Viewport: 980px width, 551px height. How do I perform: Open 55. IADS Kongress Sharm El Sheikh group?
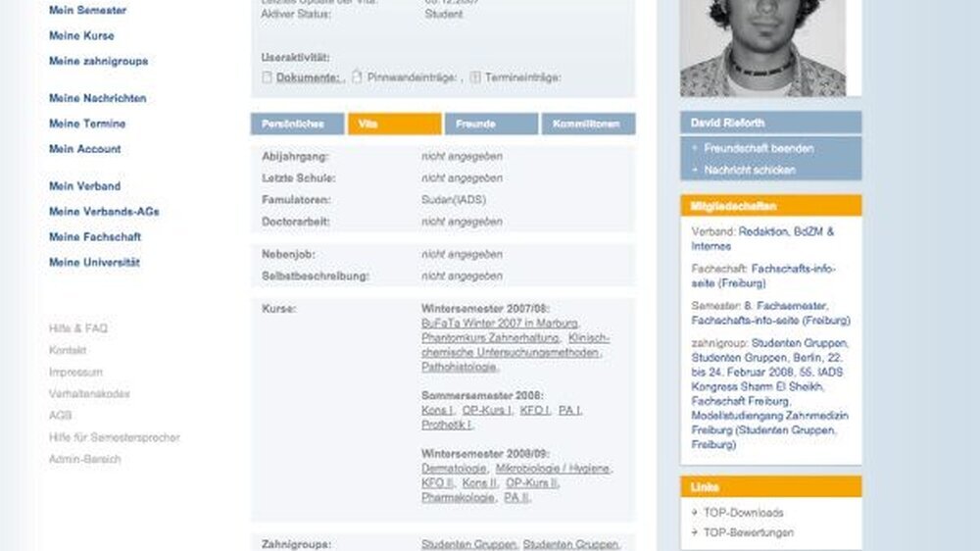click(x=767, y=379)
